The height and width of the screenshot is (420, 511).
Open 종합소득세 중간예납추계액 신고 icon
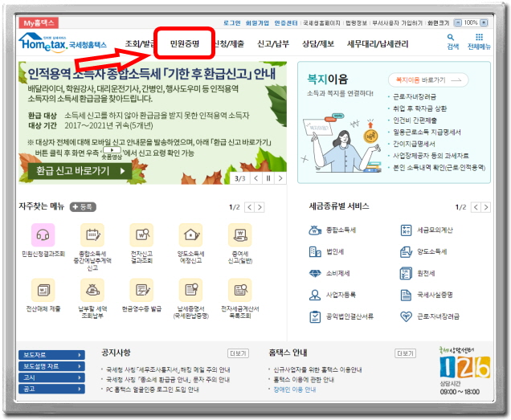[x=92, y=234]
